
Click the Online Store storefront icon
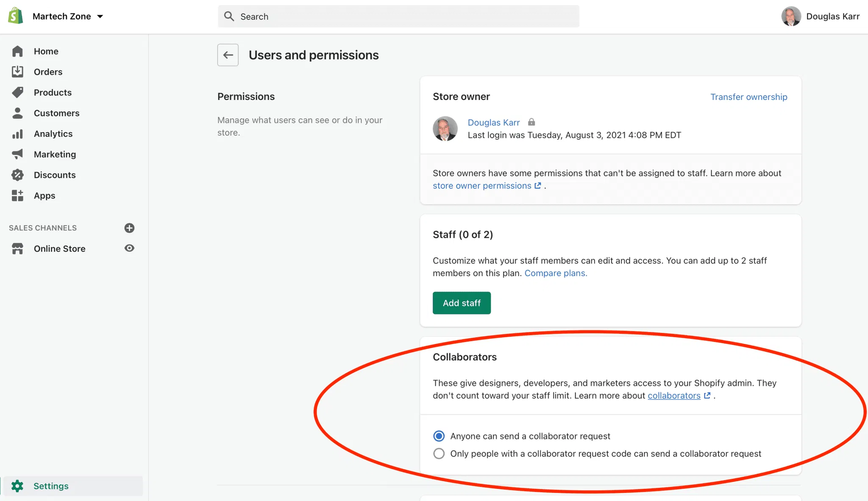[17, 249]
